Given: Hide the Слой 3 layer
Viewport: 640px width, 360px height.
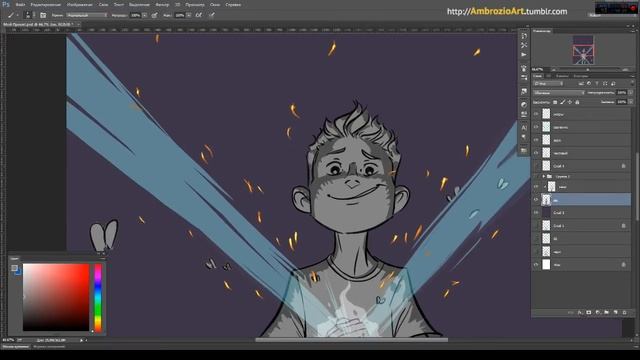Looking at the screenshot, I should (x=536, y=213).
